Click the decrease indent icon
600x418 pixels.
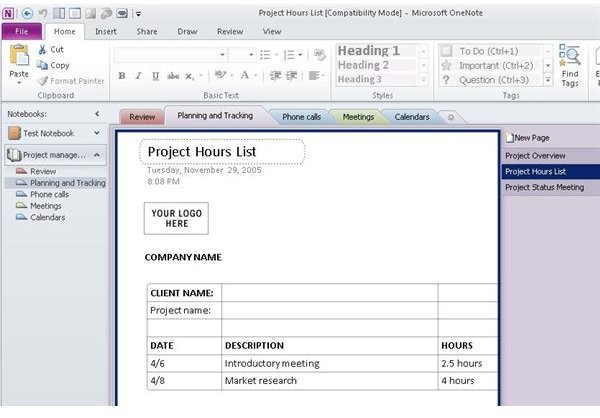tap(275, 75)
